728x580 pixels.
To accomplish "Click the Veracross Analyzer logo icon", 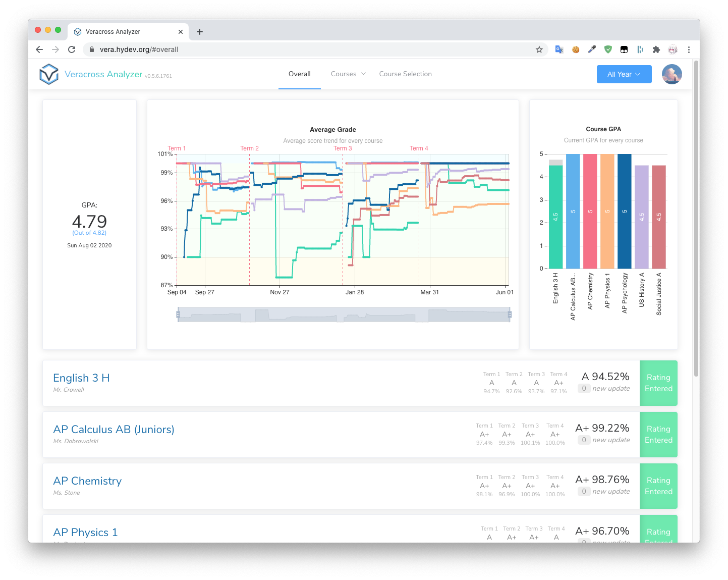I will coord(49,74).
